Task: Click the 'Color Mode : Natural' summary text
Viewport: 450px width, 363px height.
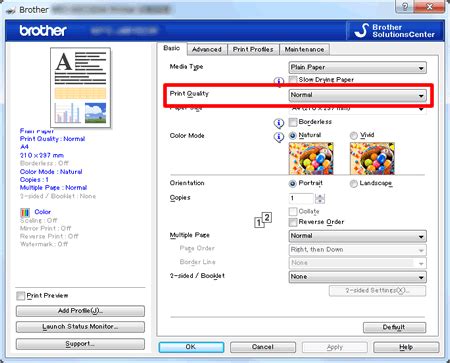Action: click(51, 172)
